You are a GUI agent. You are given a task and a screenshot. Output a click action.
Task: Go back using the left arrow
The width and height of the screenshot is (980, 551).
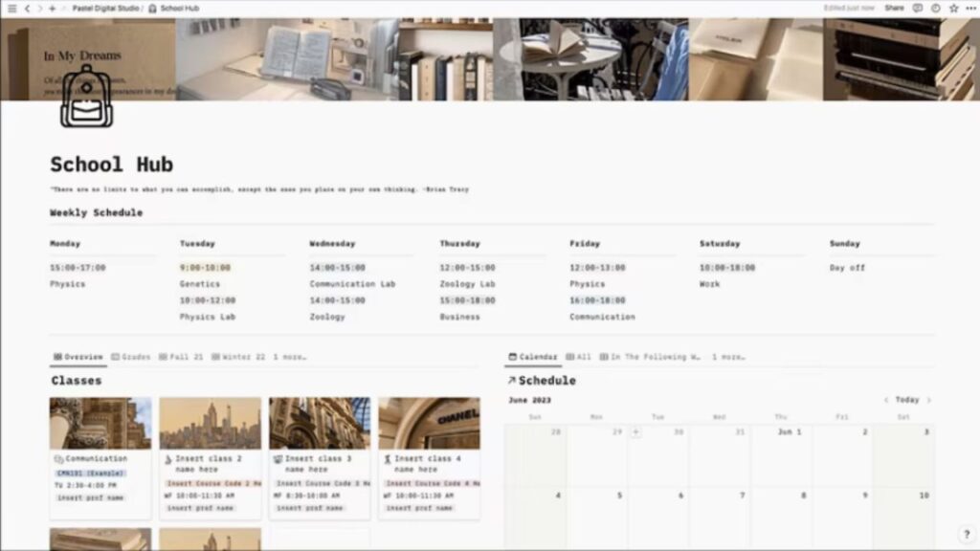(27, 8)
